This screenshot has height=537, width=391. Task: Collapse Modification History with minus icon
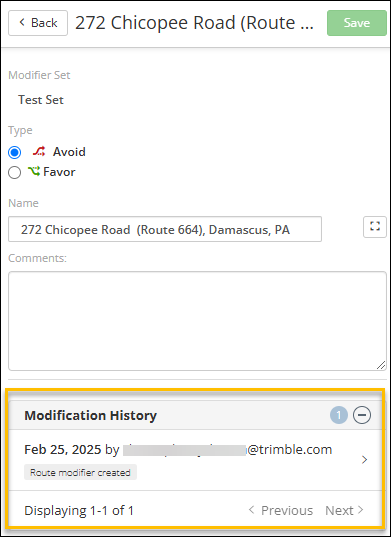click(362, 415)
